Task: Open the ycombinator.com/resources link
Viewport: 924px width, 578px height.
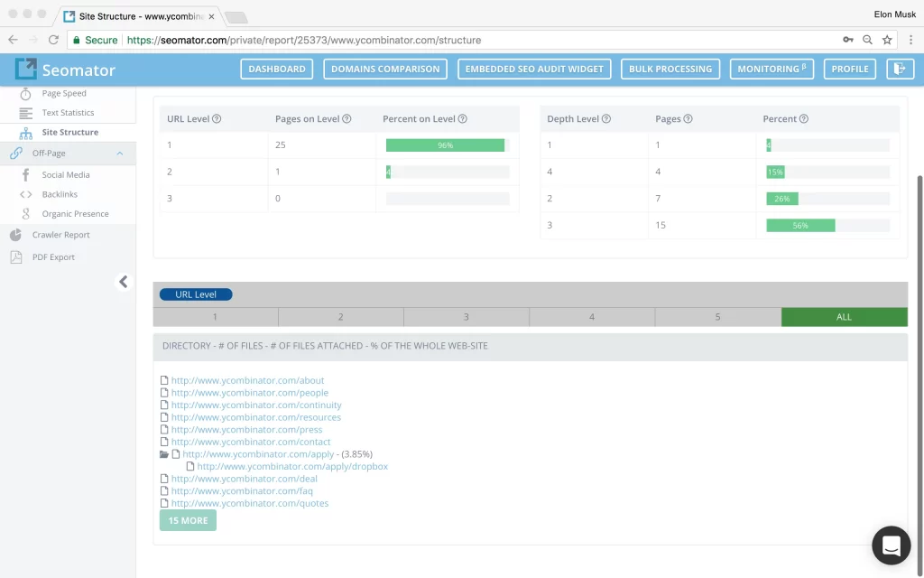Action: [255, 417]
